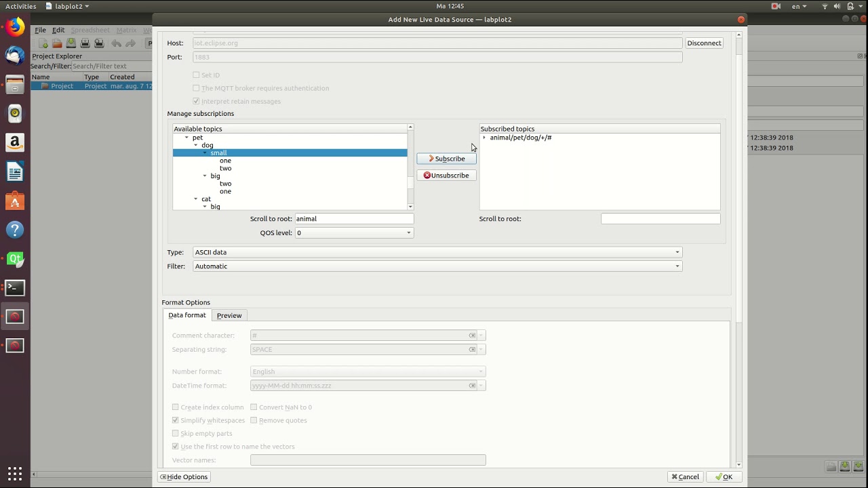868x488 pixels.
Task: Show Applications grid in the dock
Action: [x=15, y=473]
